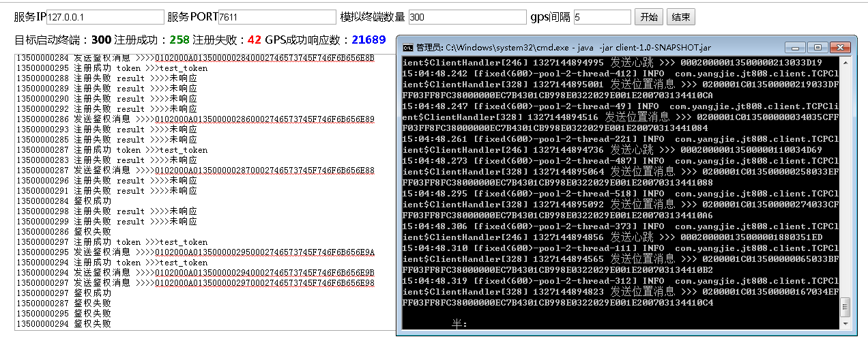868x339 pixels.
Task: Select log row 13500000293 注册失败
Action: [106, 130]
